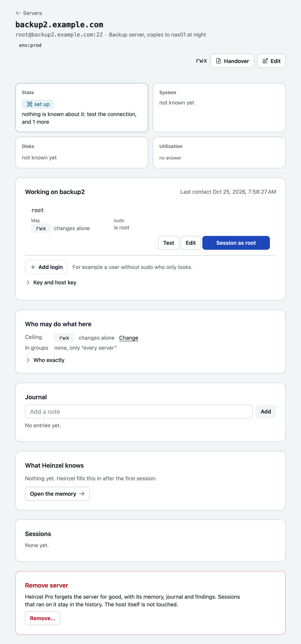This screenshot has height=644, width=301.
Task: Open the Handover dialog
Action: 232,61
